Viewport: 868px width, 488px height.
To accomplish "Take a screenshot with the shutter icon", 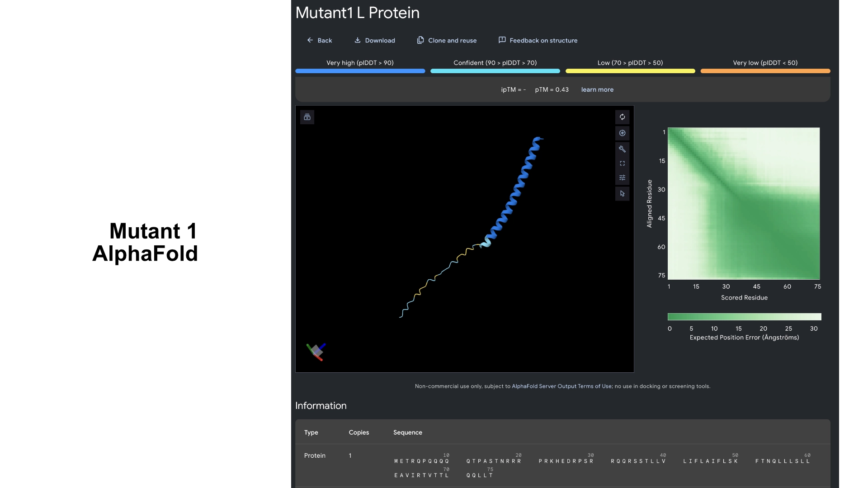I will coord(622,133).
